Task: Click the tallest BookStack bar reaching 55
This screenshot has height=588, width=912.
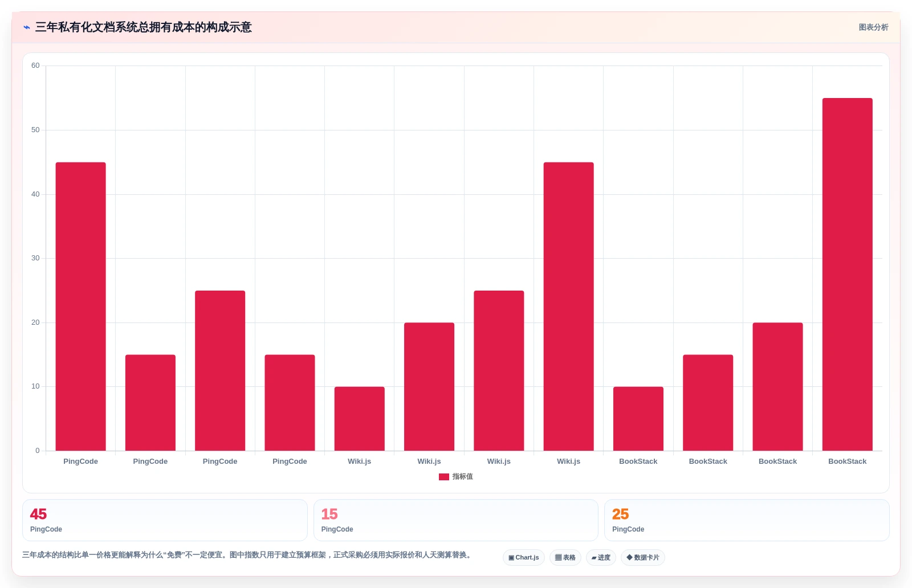Action: [x=848, y=275]
